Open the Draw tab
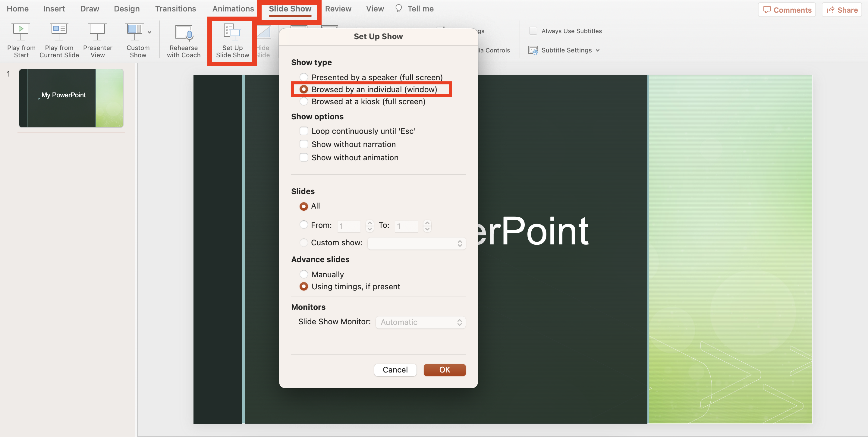Image resolution: width=868 pixels, height=437 pixels. click(x=90, y=9)
